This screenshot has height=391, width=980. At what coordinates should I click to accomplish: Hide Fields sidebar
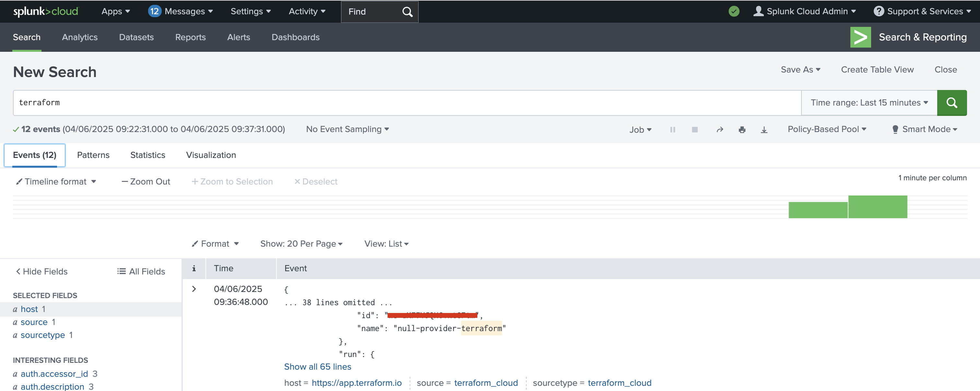tap(41, 271)
